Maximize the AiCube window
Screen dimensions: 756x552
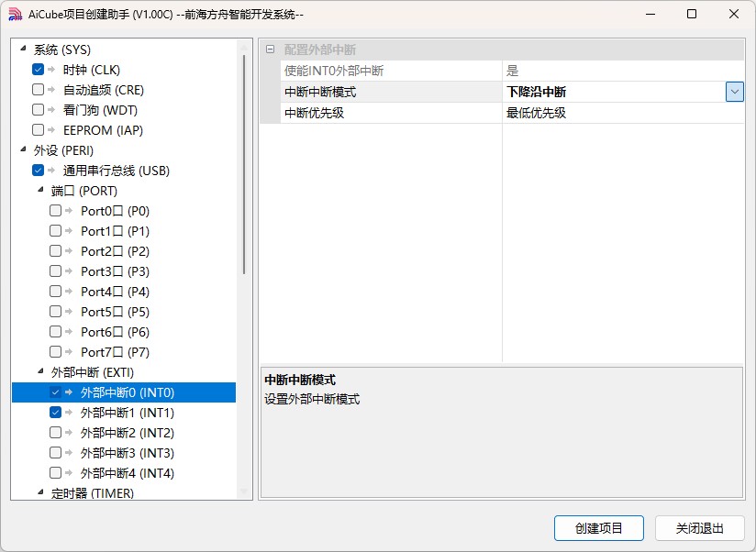tap(692, 14)
